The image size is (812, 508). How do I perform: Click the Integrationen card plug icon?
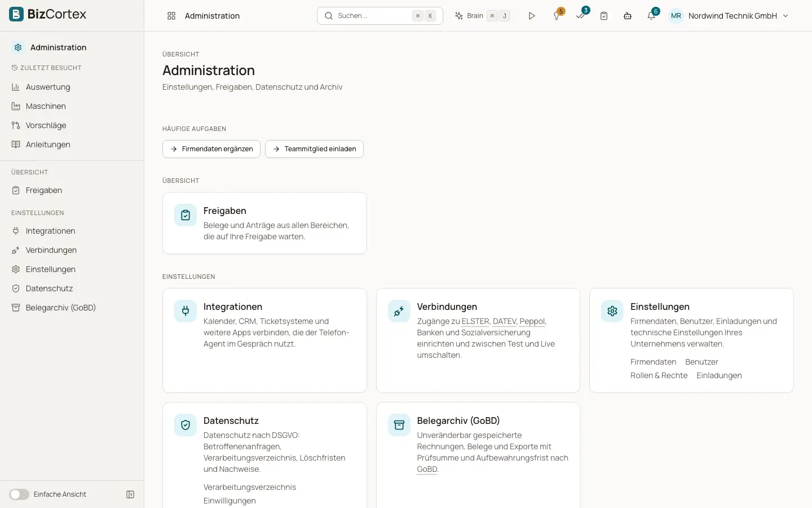click(x=186, y=311)
